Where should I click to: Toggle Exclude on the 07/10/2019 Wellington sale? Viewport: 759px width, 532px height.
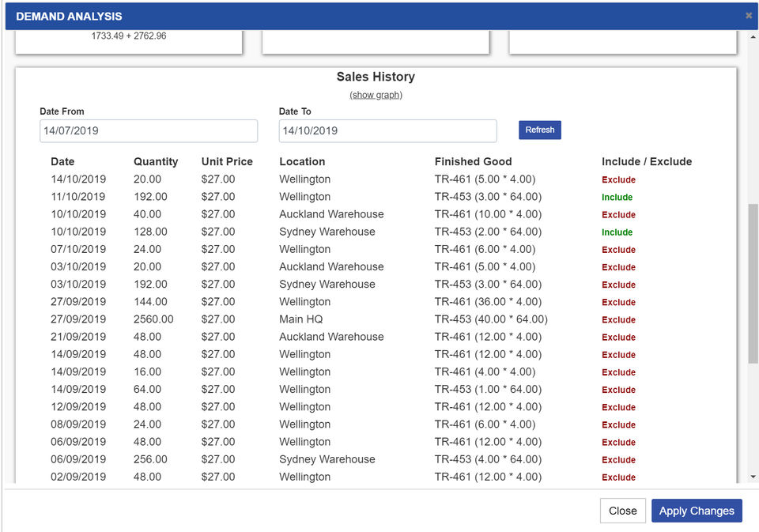pyautogui.click(x=618, y=250)
